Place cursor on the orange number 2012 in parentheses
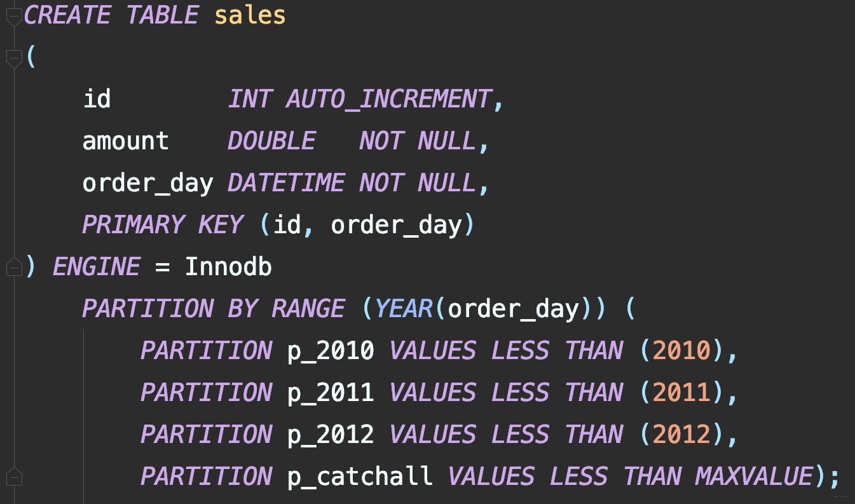855x504 pixels. (681, 435)
